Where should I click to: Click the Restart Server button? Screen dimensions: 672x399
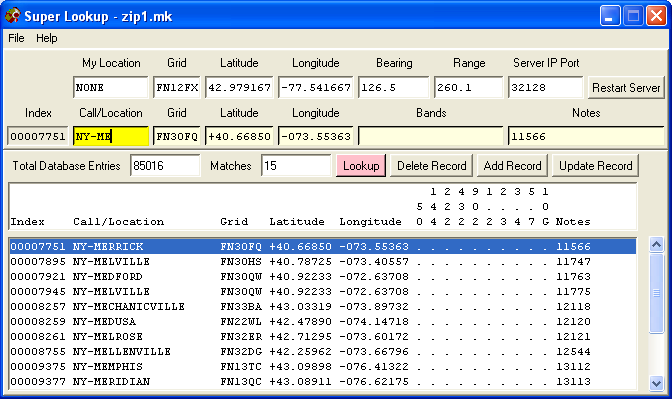(626, 88)
